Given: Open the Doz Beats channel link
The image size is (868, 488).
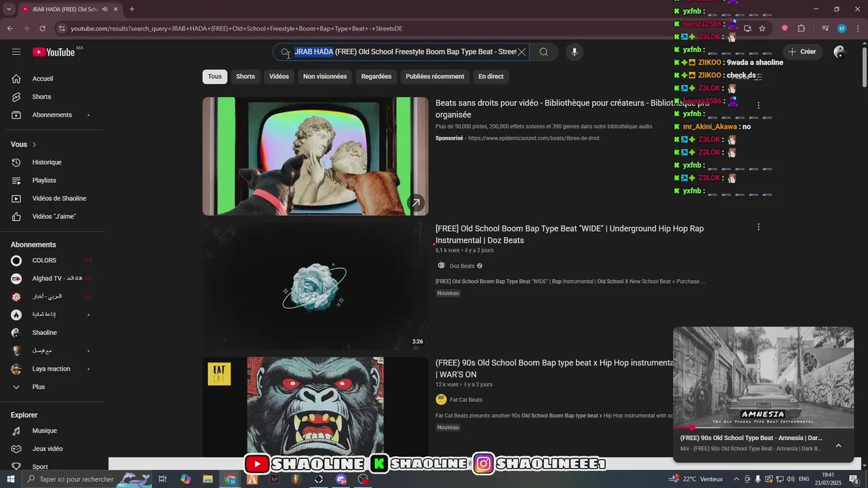Looking at the screenshot, I should pos(462,266).
